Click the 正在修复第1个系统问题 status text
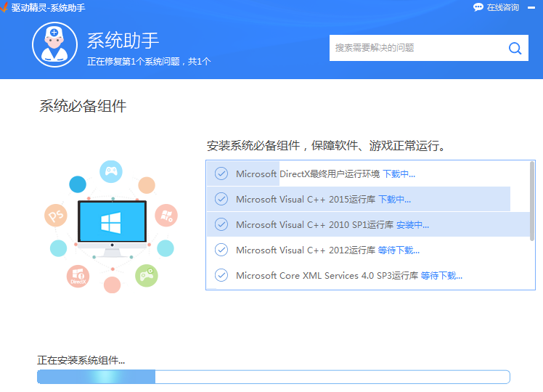This screenshot has height=392, width=543. point(149,61)
